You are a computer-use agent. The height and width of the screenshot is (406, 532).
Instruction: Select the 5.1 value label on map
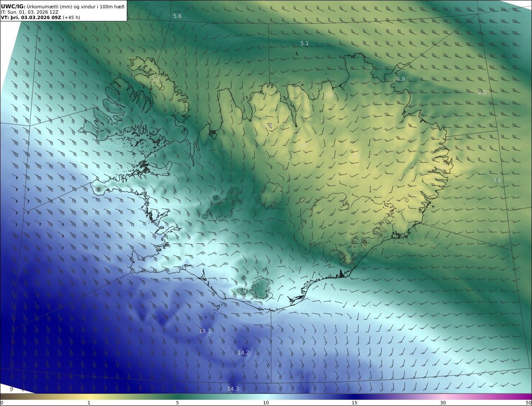[x=305, y=43]
